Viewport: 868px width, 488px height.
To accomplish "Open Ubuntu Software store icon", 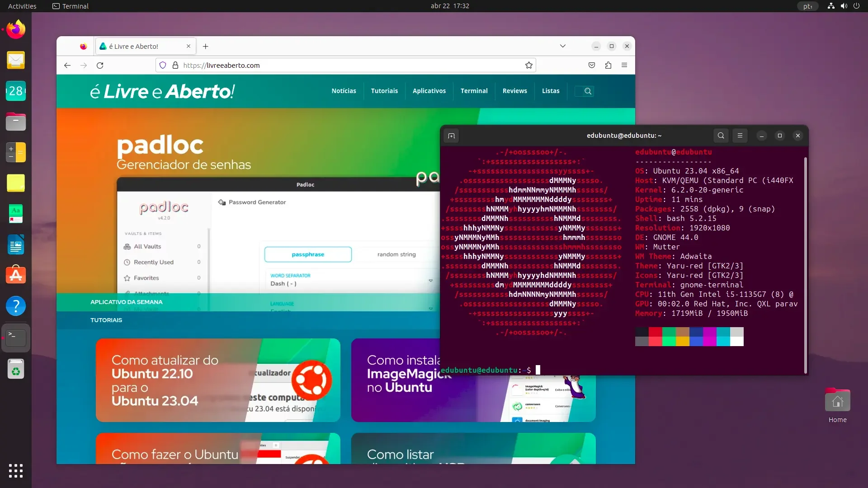I will pyautogui.click(x=16, y=275).
